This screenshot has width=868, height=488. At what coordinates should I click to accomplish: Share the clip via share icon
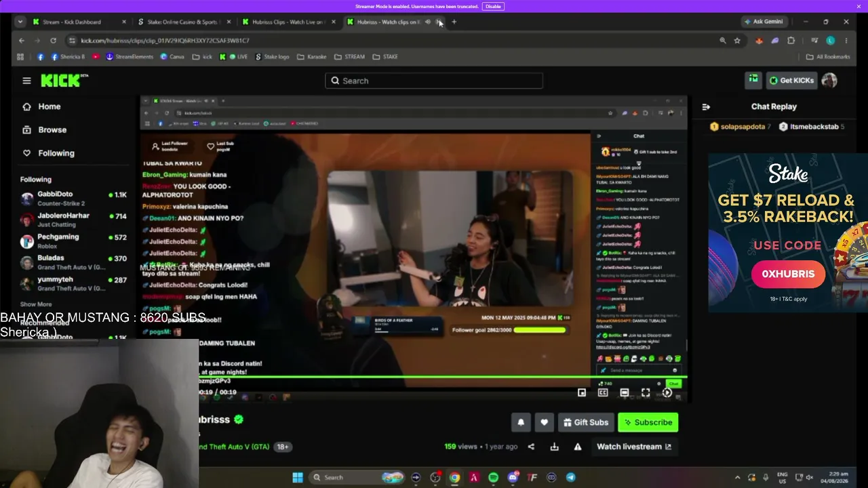(x=531, y=447)
